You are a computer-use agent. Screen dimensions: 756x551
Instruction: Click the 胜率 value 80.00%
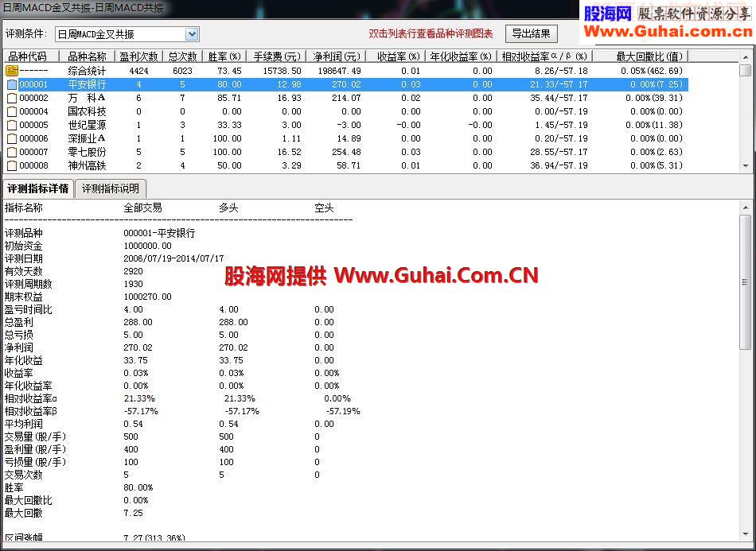pyautogui.click(x=138, y=487)
